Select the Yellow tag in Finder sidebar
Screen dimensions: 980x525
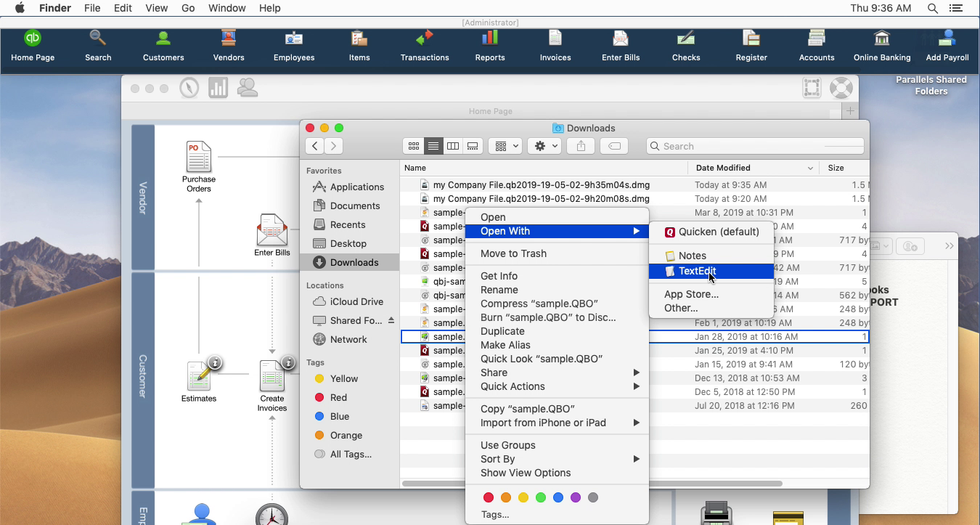click(349, 378)
